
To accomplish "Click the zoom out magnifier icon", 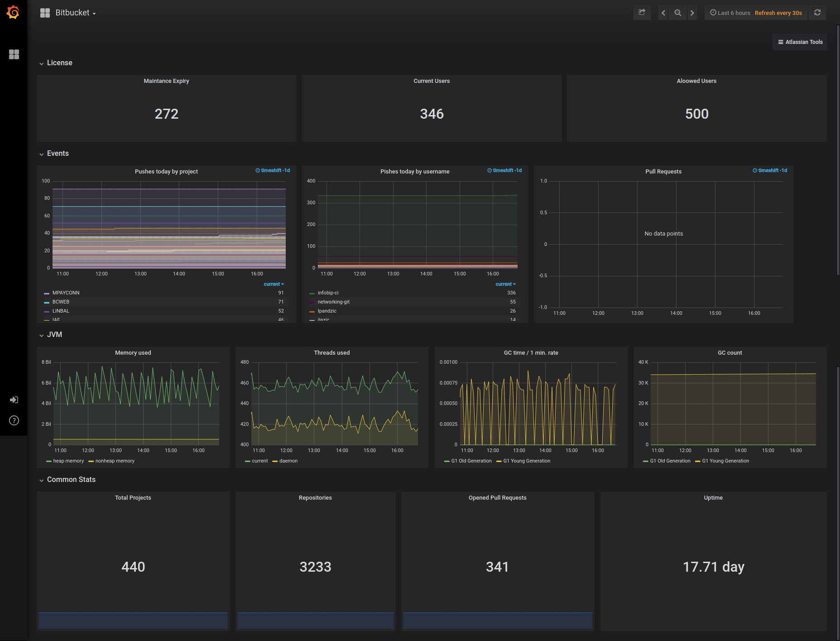I will pos(677,13).
